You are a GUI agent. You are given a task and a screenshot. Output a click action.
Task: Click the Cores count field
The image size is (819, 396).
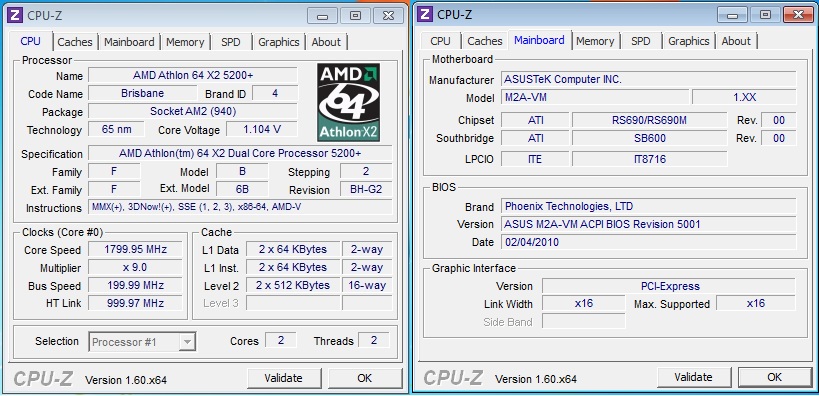[280, 341]
